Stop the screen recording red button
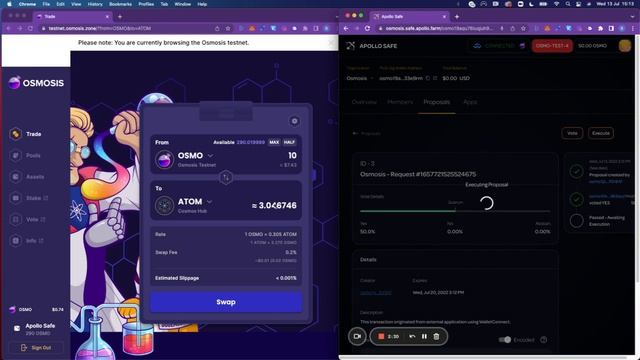This screenshot has height=360, width=640. (x=381, y=336)
